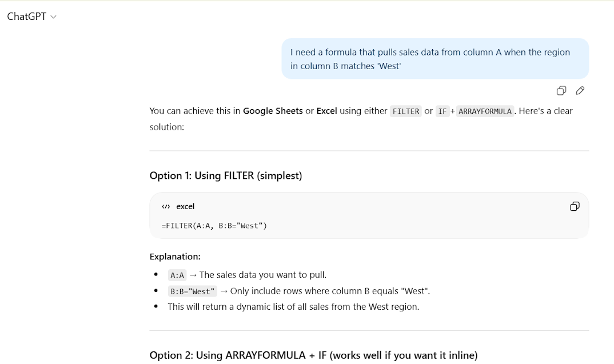Image resolution: width=614 pixels, height=364 pixels.
Task: Select the B:B="West" code reference chip
Action: point(193,291)
